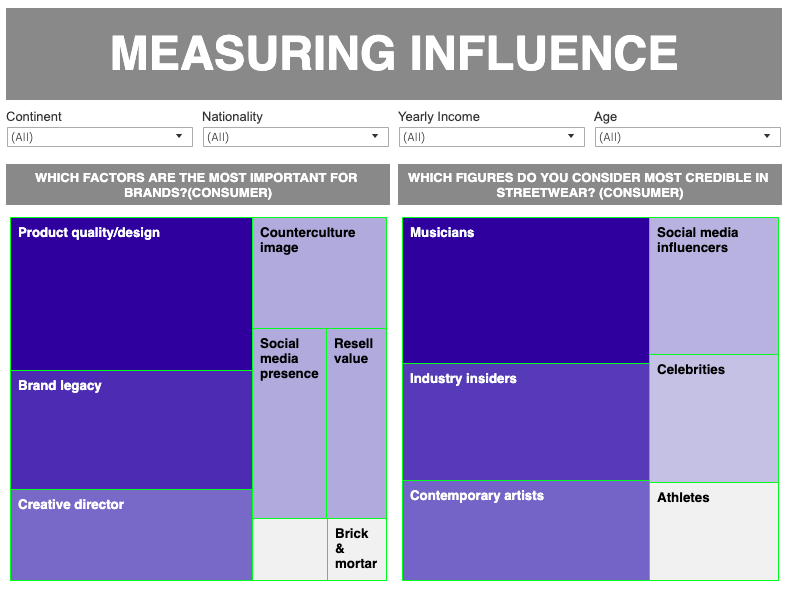Select the Celebrities treemap tile
Image resolution: width=789 pixels, height=590 pixels.
point(713,418)
